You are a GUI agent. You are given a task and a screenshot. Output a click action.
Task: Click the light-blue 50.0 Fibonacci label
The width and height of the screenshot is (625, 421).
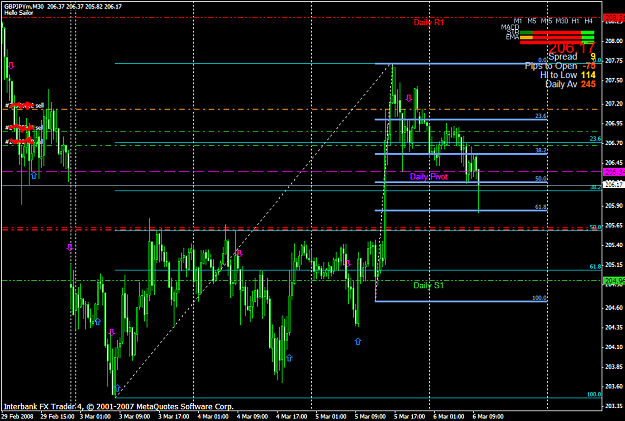tap(540, 179)
